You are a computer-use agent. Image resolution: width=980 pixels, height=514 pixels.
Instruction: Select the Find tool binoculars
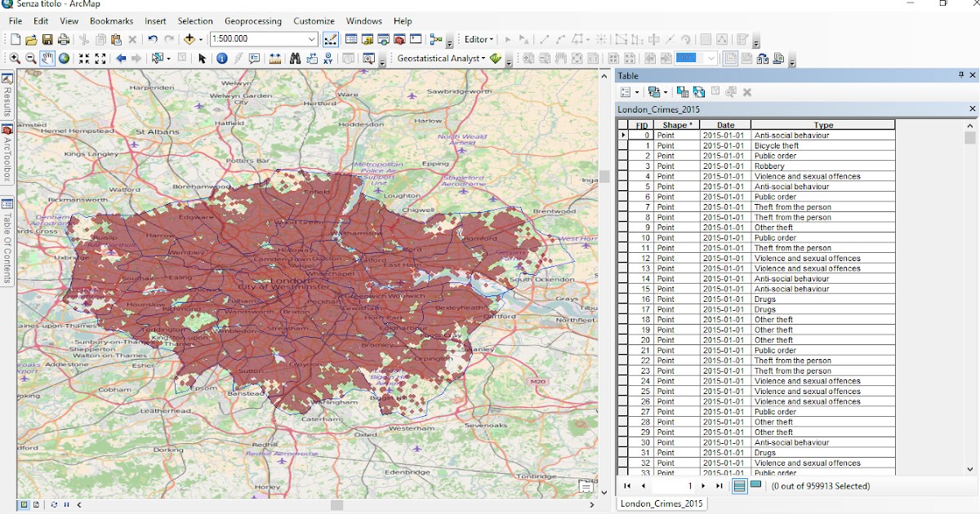[296, 58]
